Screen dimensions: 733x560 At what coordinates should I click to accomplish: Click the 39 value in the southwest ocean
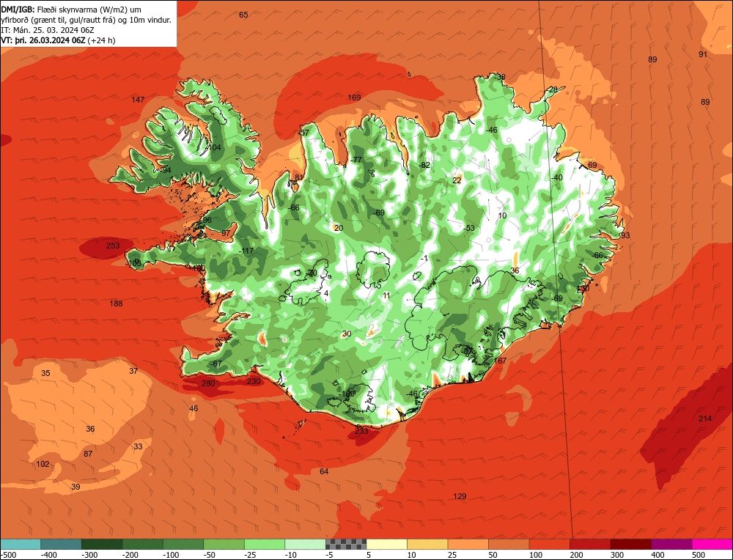[75, 487]
